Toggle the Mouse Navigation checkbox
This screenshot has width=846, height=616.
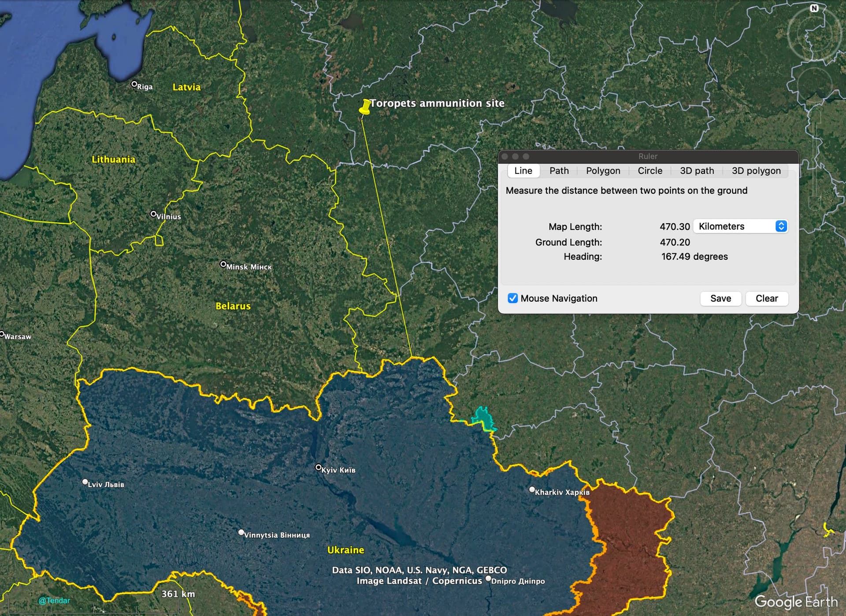point(512,298)
